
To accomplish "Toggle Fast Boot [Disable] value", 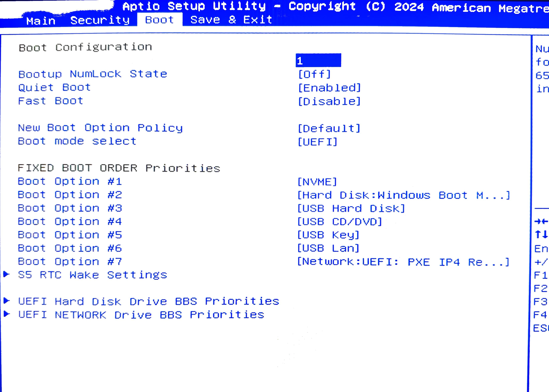I will coord(329,101).
